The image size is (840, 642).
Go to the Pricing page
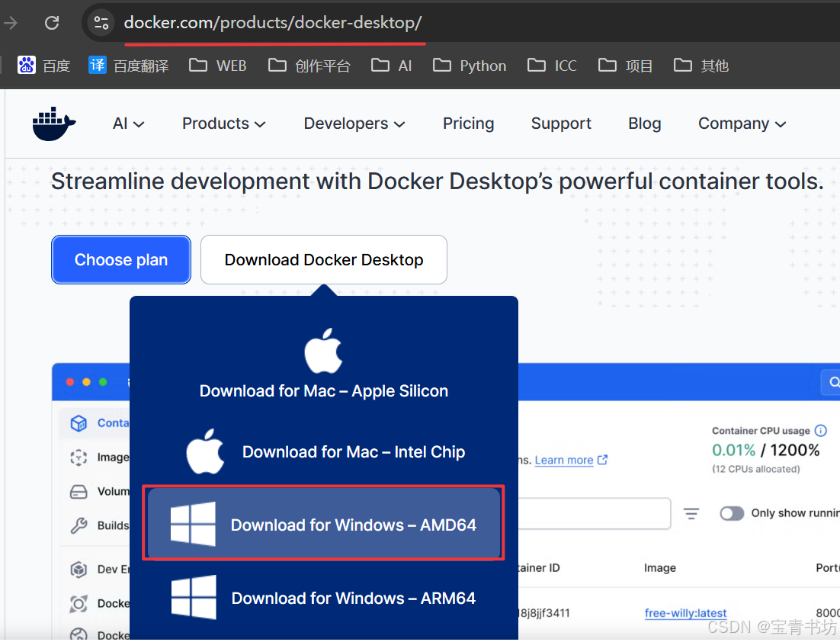[x=468, y=124]
